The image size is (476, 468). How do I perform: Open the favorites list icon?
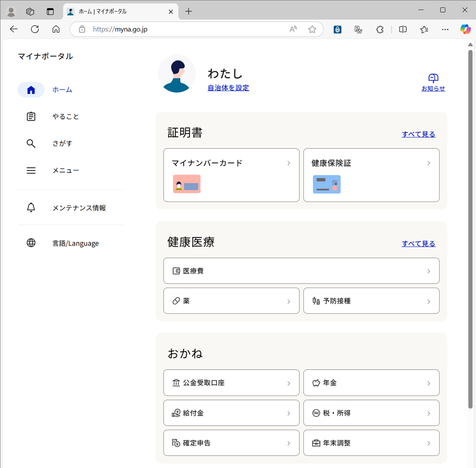coord(424,29)
